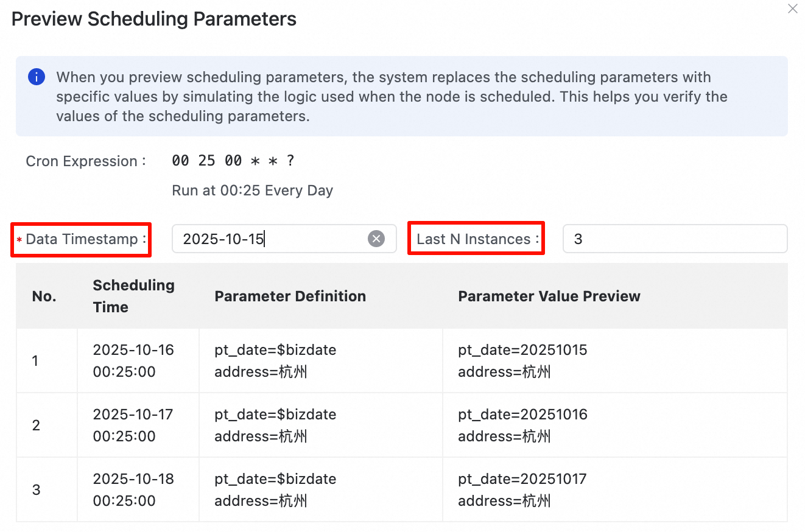Click the pt_date=20251016 preview value
Viewport: 805px width, 532px height.
pos(522,415)
